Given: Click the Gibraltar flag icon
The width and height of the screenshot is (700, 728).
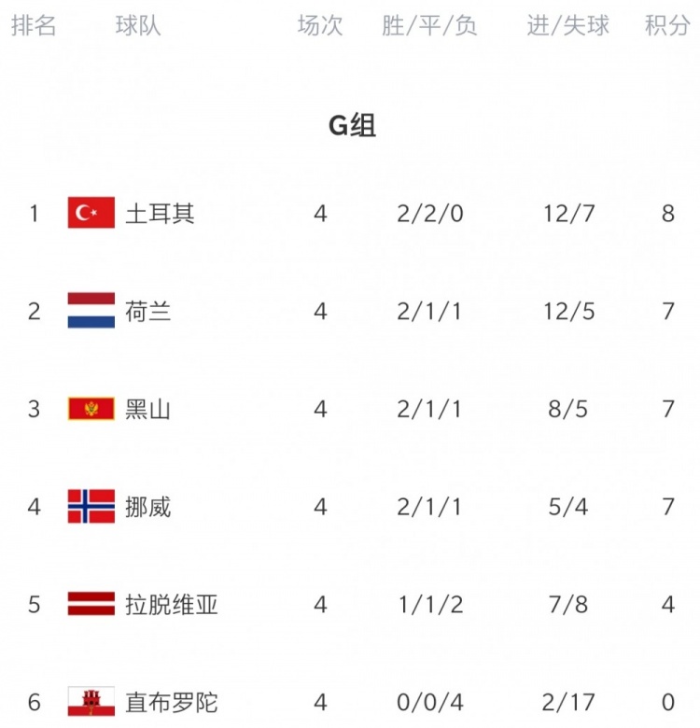Looking at the screenshot, I should pyautogui.click(x=91, y=701).
